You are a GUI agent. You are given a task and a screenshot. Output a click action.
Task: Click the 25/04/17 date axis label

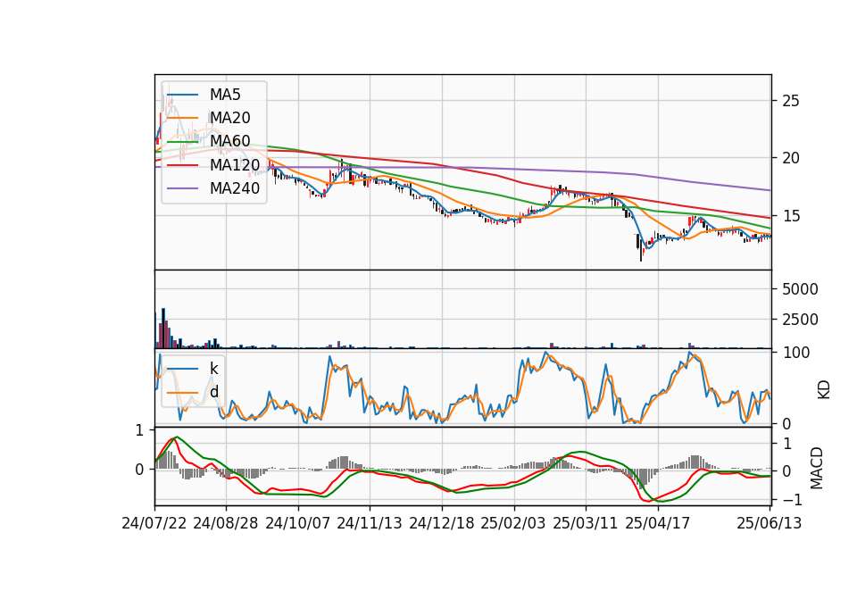click(x=658, y=523)
